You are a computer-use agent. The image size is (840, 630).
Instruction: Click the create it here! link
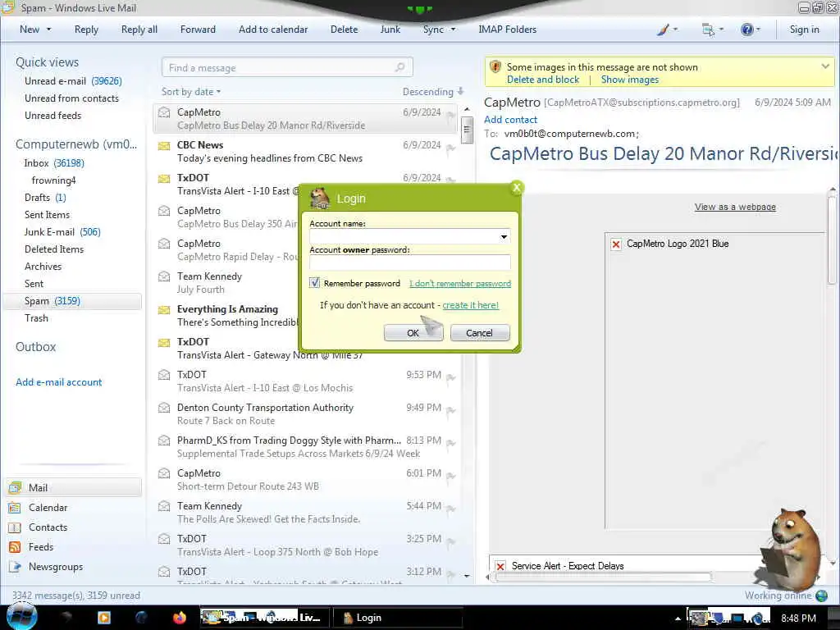[x=470, y=305]
